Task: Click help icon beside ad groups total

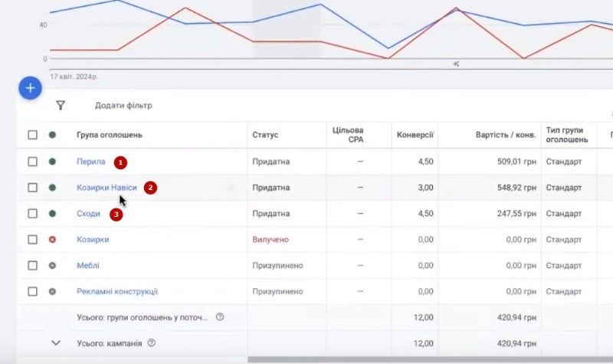Action: [x=220, y=317]
